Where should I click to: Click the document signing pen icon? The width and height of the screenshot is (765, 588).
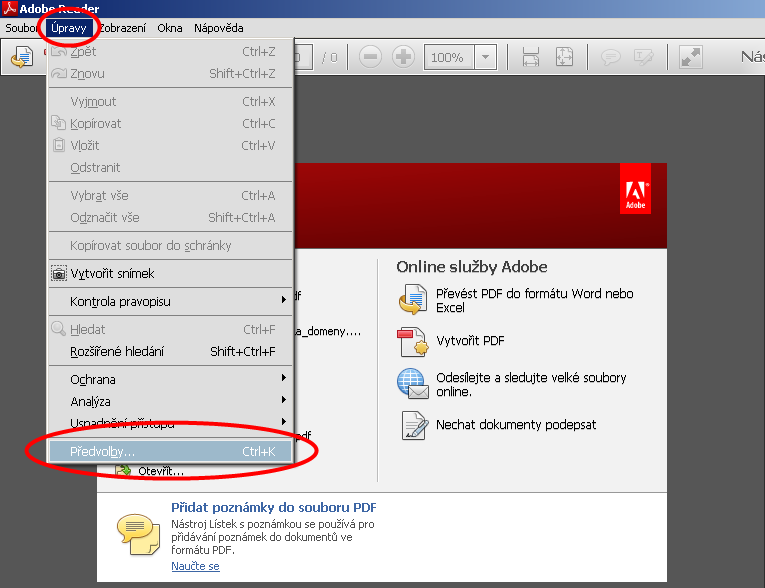pyautogui.click(x=414, y=426)
